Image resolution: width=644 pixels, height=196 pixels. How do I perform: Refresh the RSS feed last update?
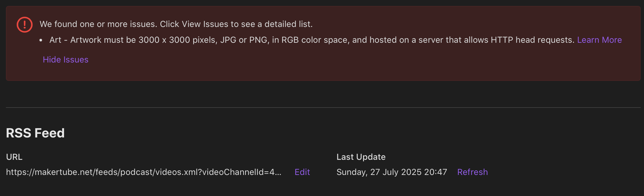click(x=472, y=172)
